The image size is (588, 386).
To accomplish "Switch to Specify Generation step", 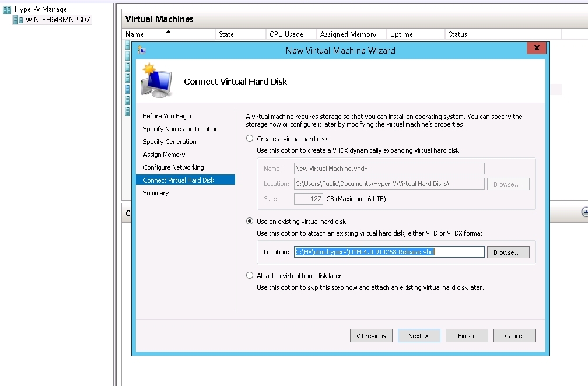I will 170,142.
